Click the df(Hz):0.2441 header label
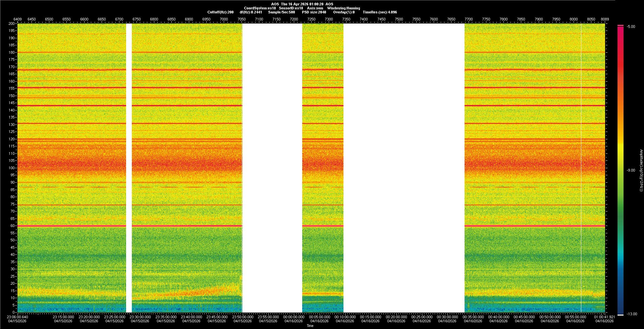 (251, 12)
